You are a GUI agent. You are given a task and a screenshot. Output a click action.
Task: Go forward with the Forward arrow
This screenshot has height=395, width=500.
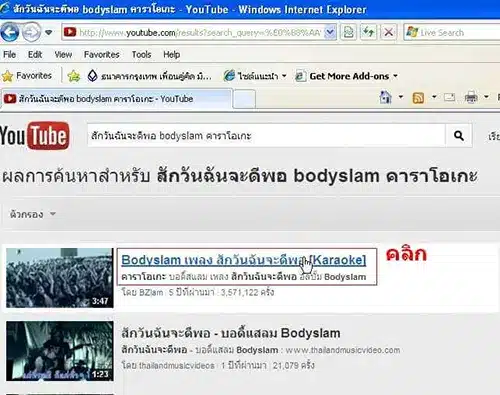coord(31,32)
